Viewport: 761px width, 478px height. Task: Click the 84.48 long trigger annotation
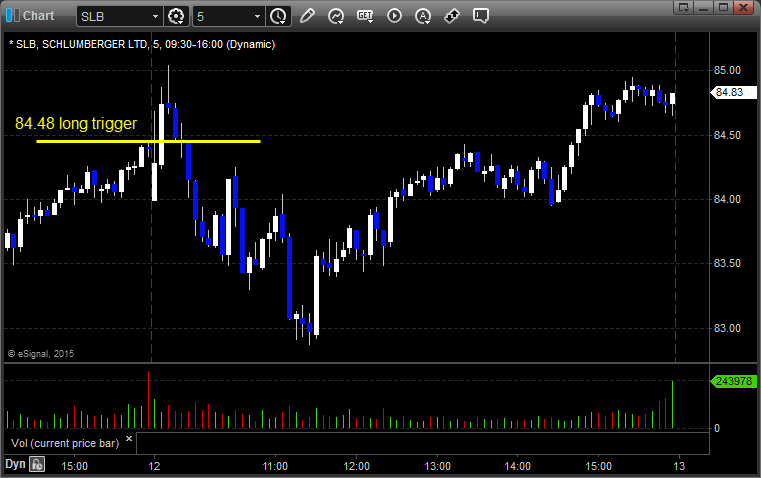(76, 123)
